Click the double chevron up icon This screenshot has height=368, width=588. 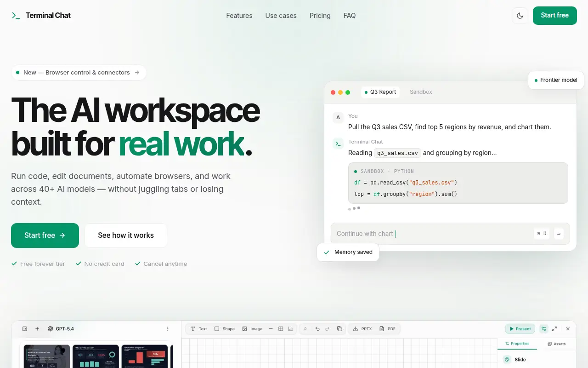coord(305,329)
